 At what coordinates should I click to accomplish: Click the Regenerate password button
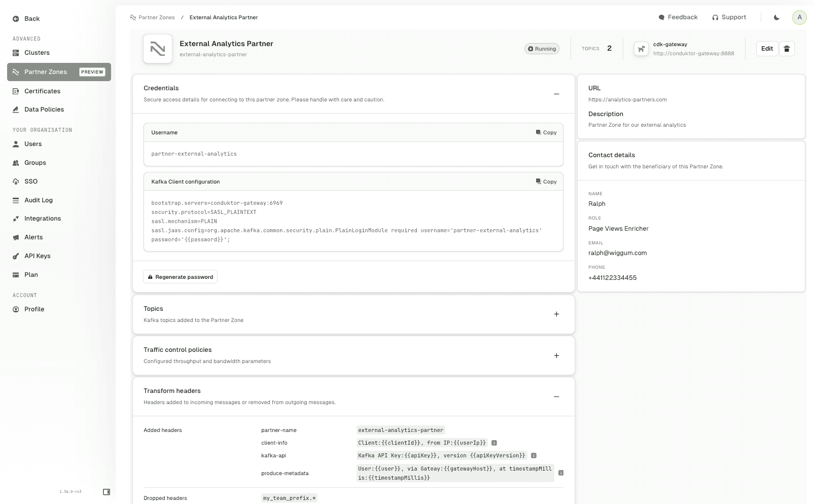(x=180, y=277)
